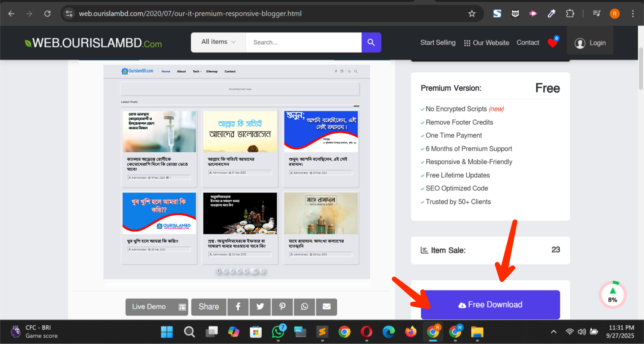Click the blue search magnifier icon
This screenshot has width=644, height=344.
point(371,42)
